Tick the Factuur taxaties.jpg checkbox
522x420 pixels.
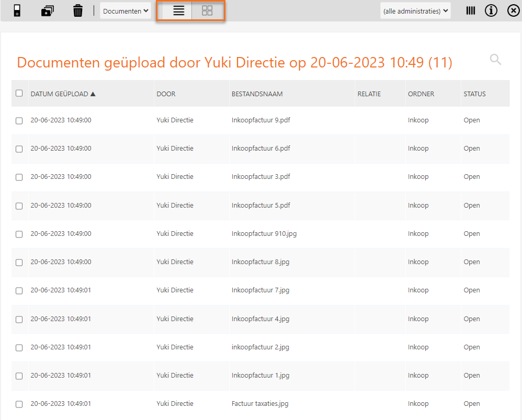(x=19, y=404)
